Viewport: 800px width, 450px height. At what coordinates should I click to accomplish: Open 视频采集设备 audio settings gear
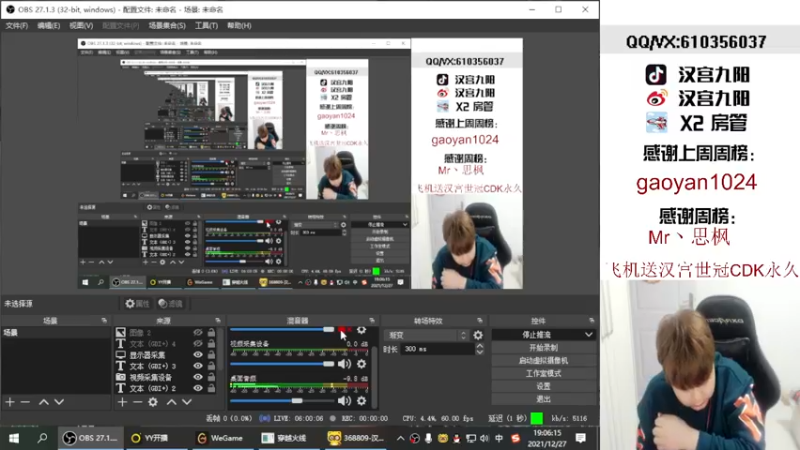tap(361, 364)
